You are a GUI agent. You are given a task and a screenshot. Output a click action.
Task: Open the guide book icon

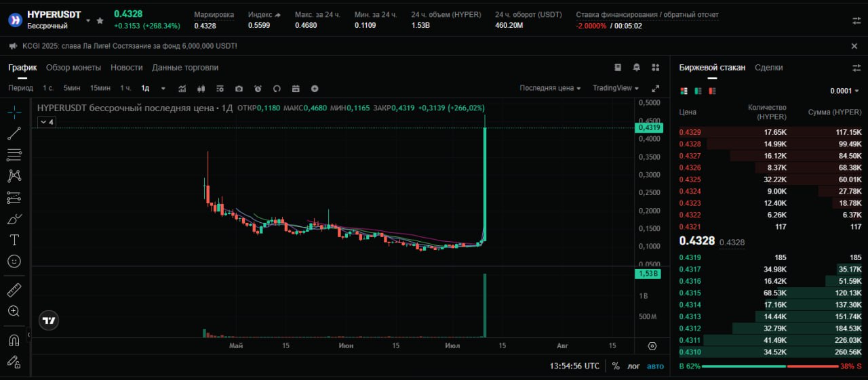tap(618, 68)
